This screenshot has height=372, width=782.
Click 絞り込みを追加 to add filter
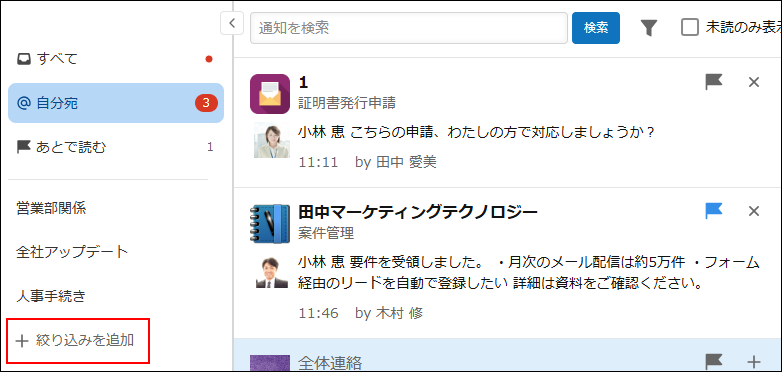[78, 341]
